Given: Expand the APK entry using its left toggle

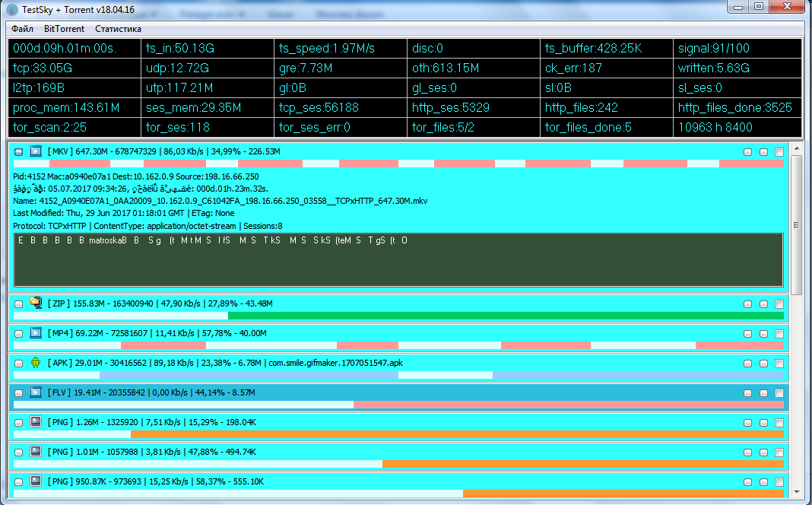Looking at the screenshot, I should coord(19,364).
